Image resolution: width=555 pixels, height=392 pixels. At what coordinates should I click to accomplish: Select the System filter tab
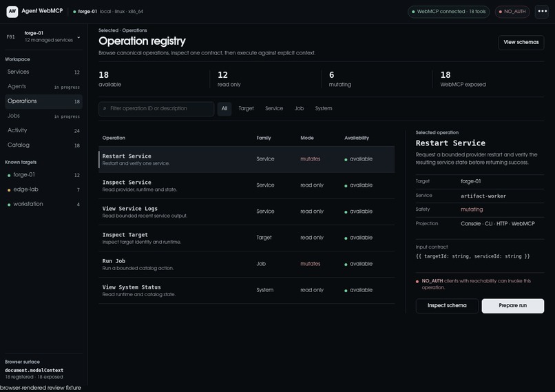pyautogui.click(x=324, y=109)
